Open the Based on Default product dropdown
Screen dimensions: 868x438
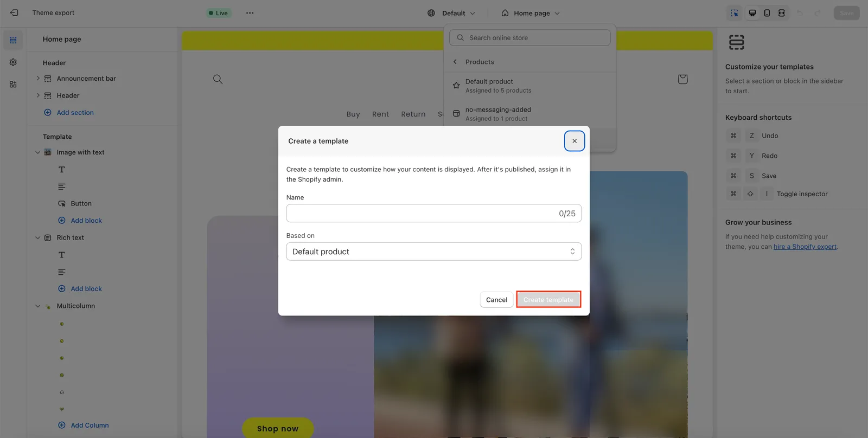click(x=434, y=252)
